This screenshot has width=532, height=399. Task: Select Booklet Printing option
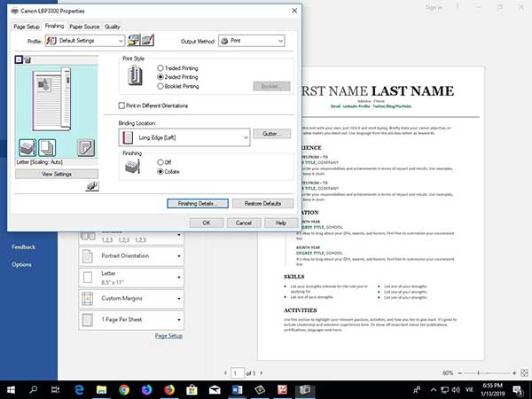178,86
